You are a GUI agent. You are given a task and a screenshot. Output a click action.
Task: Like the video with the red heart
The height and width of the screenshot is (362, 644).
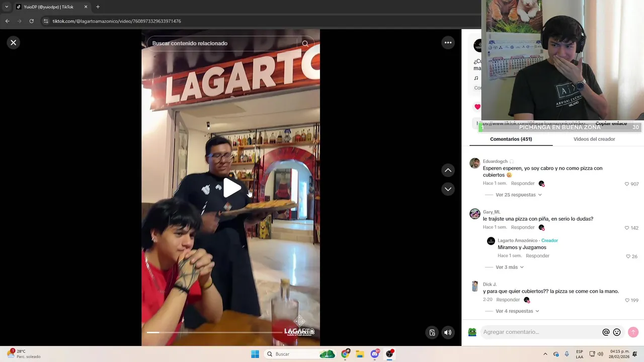477,107
